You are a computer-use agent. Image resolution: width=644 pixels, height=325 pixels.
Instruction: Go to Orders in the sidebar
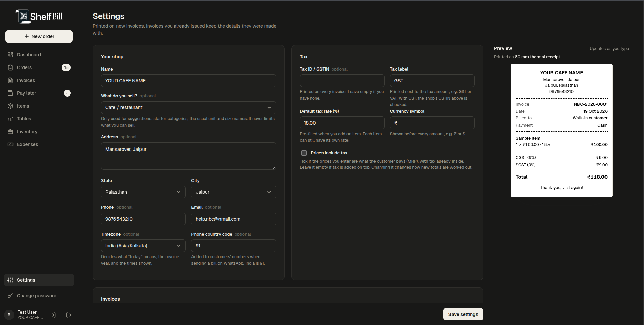point(39,67)
